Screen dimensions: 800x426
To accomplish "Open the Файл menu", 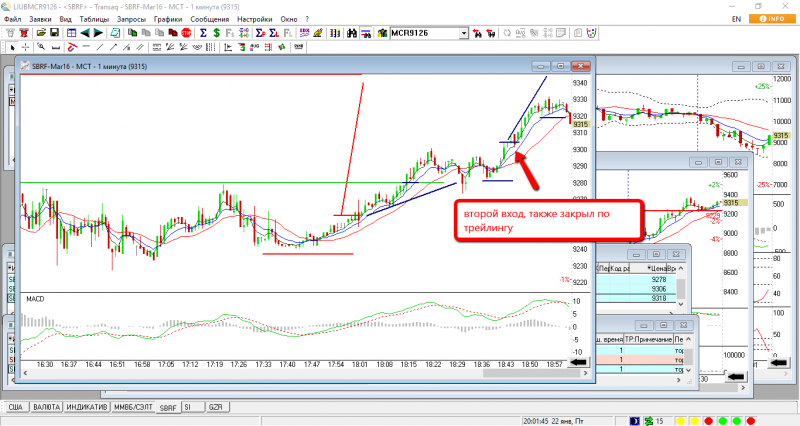I will (x=13, y=19).
